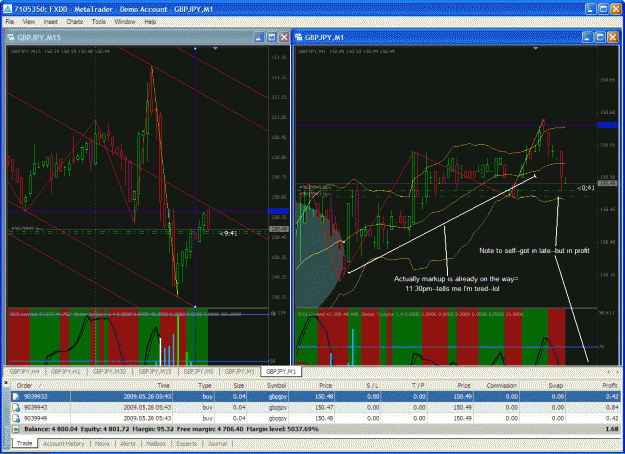Open the Tools menu

click(98, 22)
